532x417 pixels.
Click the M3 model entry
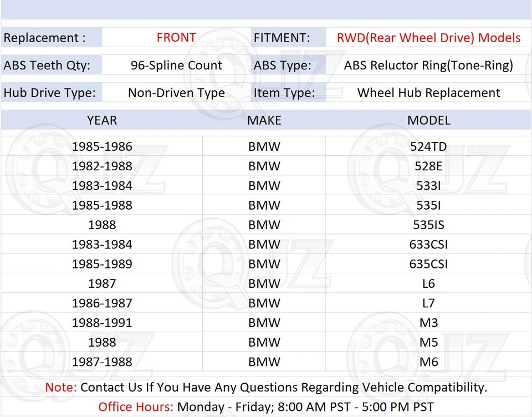click(428, 322)
